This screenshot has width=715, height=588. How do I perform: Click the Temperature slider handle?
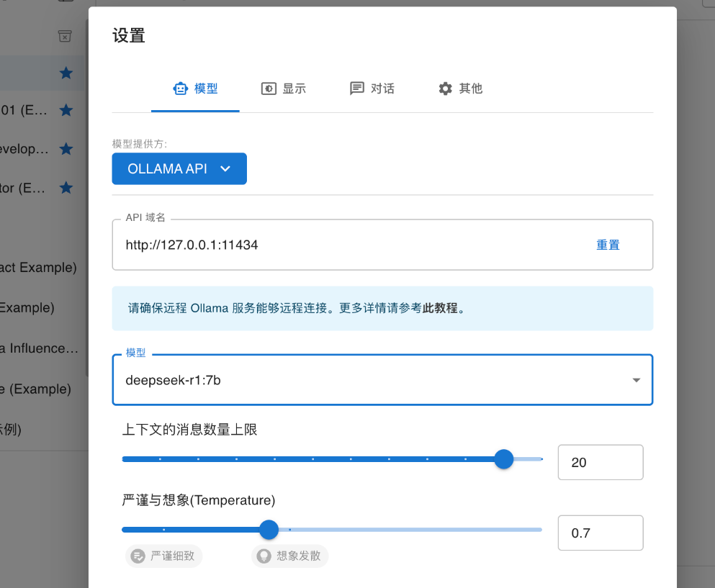(269, 530)
